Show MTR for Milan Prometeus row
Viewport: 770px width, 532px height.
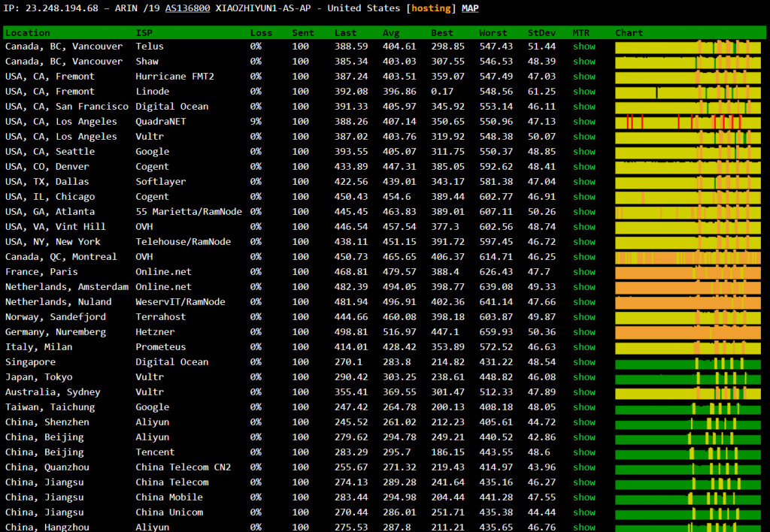(584, 347)
